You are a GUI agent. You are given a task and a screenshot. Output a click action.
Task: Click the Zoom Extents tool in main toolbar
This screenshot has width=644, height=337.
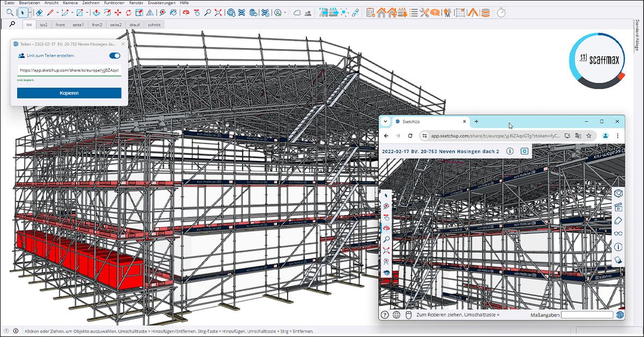[x=218, y=12]
